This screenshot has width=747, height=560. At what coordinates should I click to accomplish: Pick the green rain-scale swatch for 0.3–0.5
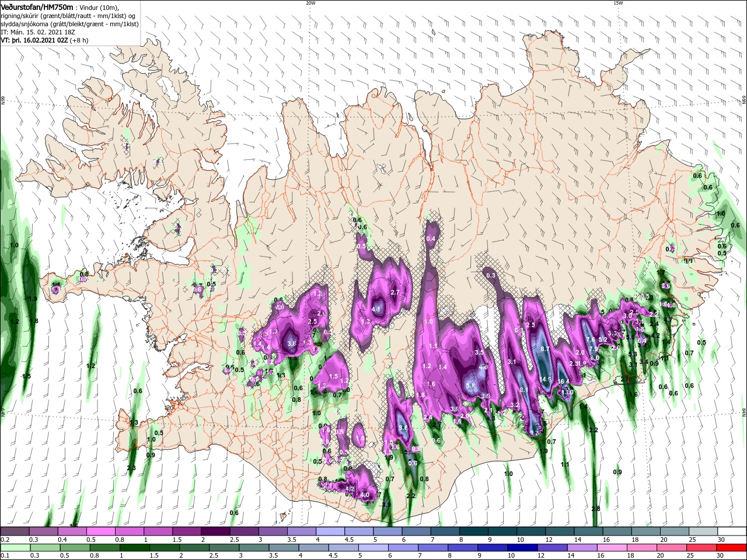click(x=44, y=548)
